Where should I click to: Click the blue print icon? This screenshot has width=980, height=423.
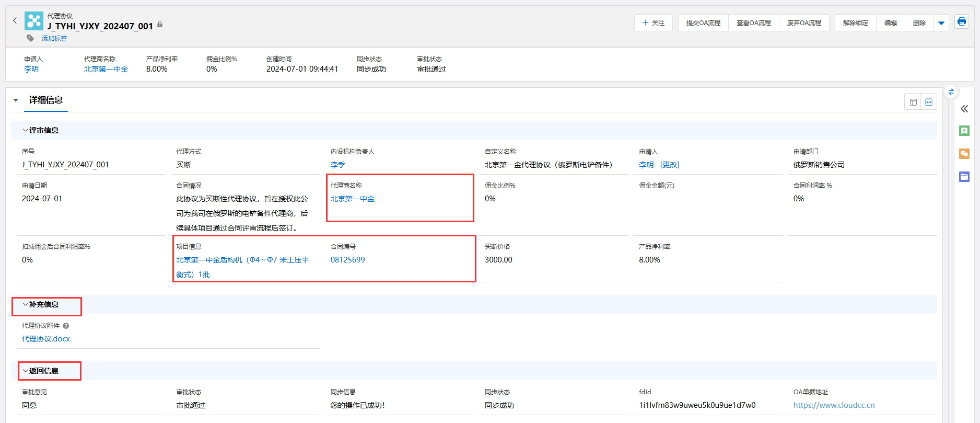click(x=961, y=22)
